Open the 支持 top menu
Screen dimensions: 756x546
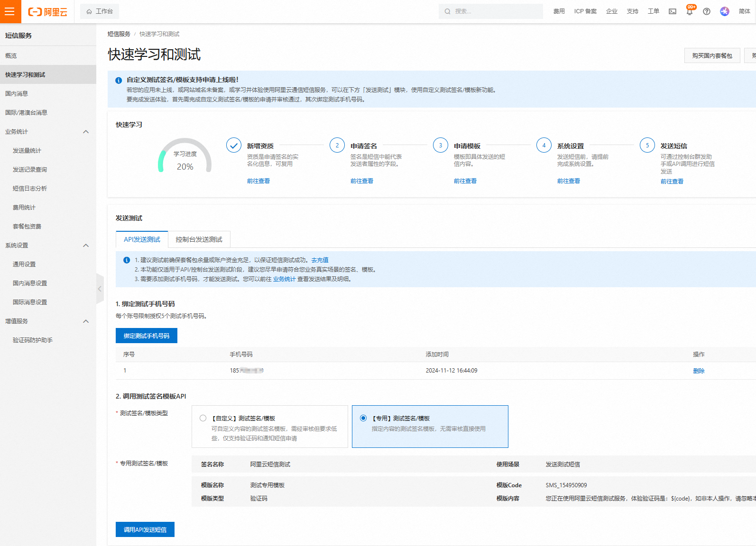pyautogui.click(x=633, y=11)
